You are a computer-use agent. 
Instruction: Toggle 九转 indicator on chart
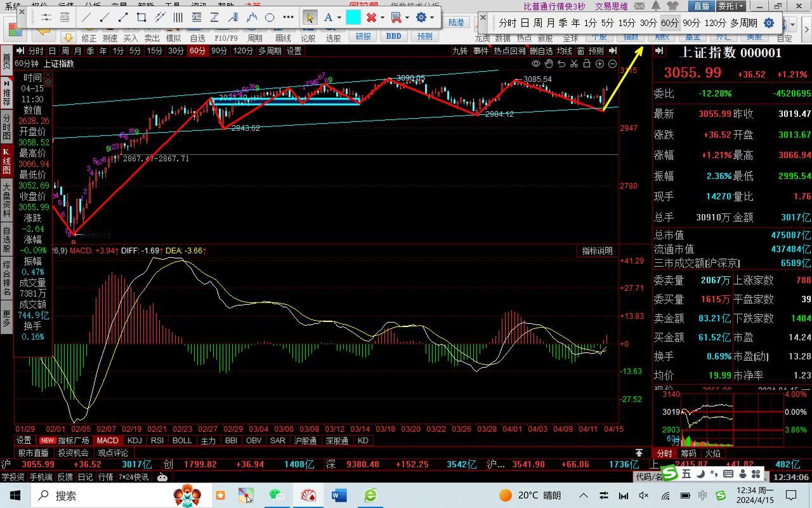pos(460,51)
